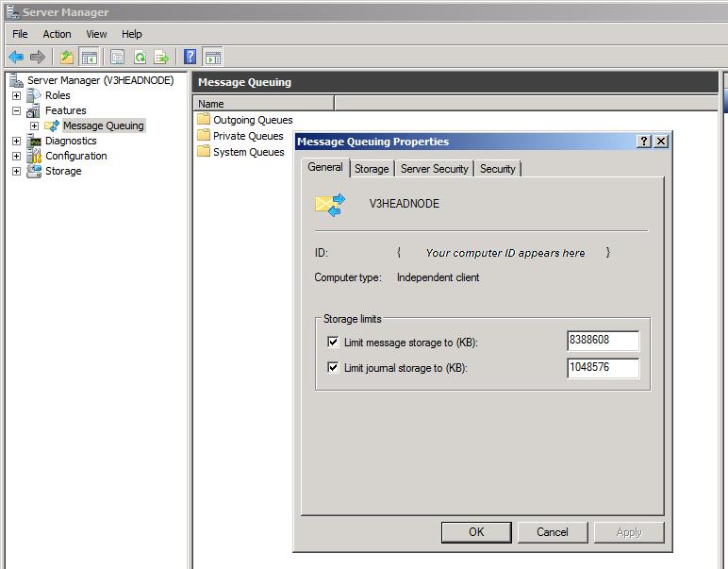Screen dimensions: 728x569
Task: Select the Outgoing Queues list label
Action: point(253,120)
